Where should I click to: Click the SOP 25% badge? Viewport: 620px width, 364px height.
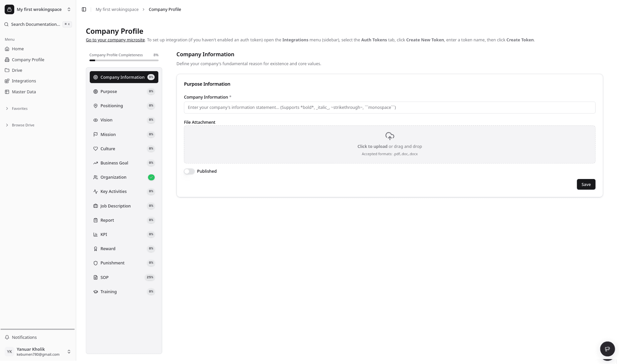click(x=150, y=277)
